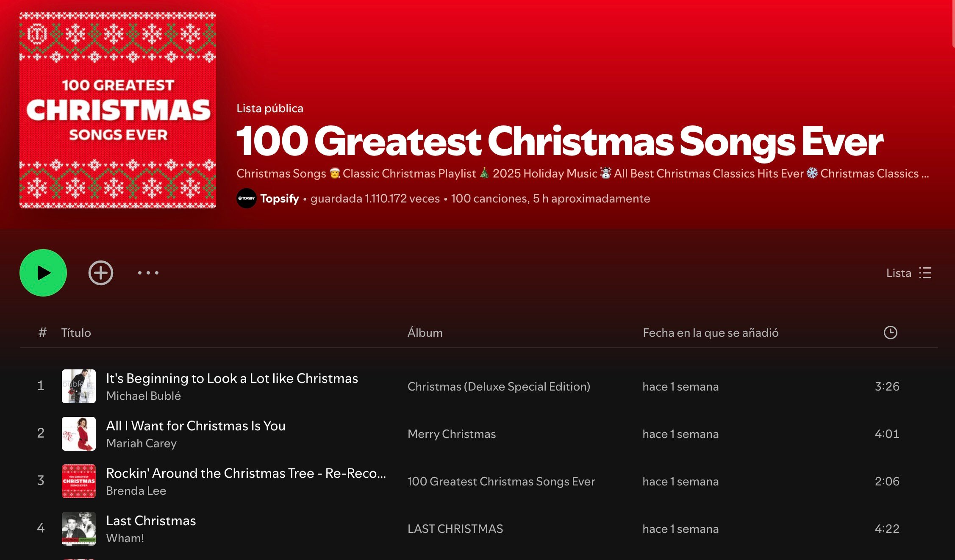Click the Wham! album artwork thumbnail
Image resolution: width=955 pixels, height=560 pixels.
(79, 529)
